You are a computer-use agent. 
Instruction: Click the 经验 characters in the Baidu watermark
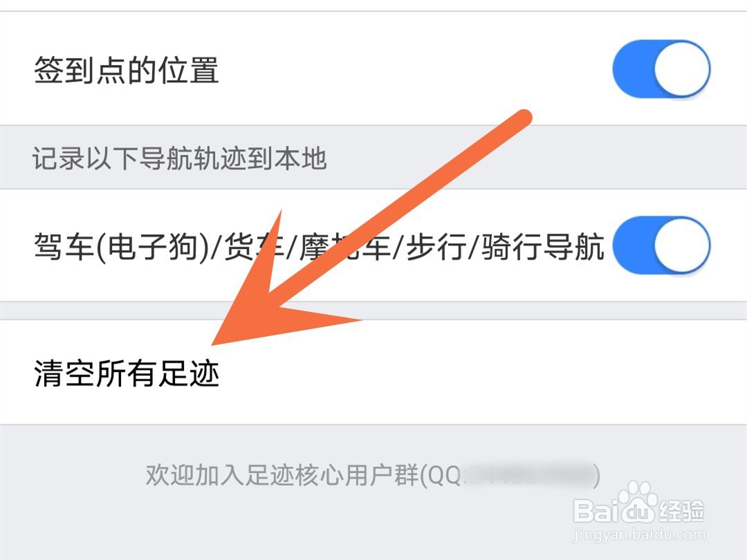tap(682, 512)
